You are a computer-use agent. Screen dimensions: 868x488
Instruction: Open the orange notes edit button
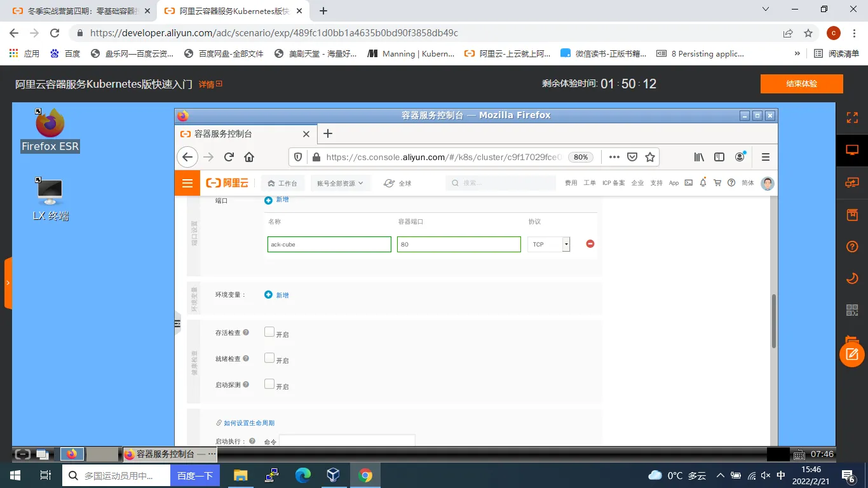852,355
